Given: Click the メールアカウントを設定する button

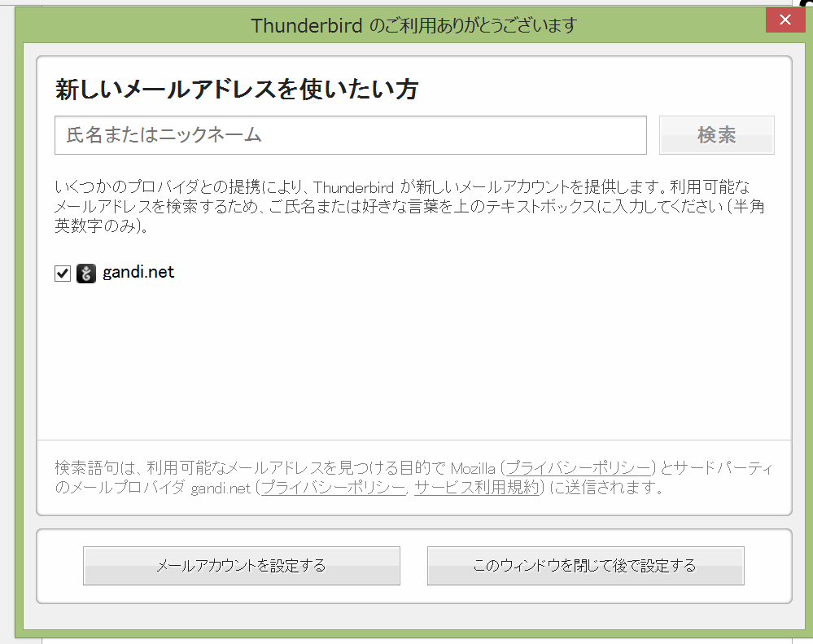Looking at the screenshot, I should (242, 566).
